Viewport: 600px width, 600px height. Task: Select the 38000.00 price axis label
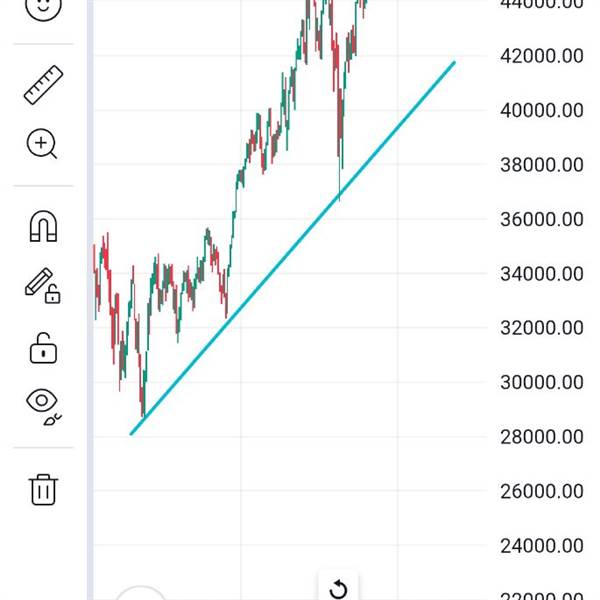541,164
